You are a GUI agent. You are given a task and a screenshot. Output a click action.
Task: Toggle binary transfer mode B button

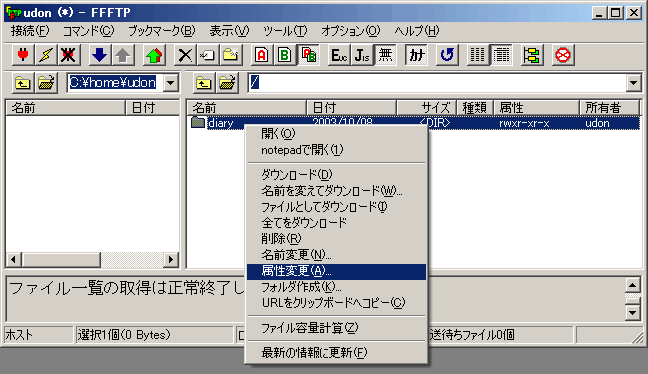[285, 55]
